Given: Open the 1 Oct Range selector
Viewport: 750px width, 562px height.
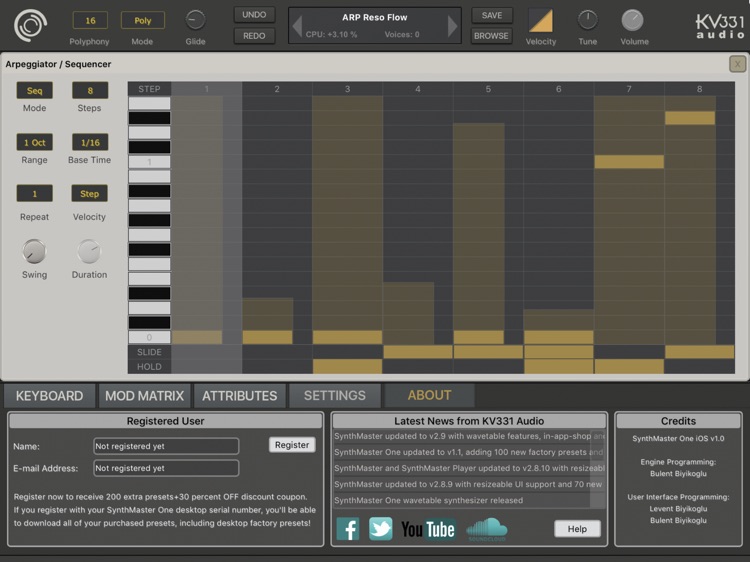Looking at the screenshot, I should (34, 142).
